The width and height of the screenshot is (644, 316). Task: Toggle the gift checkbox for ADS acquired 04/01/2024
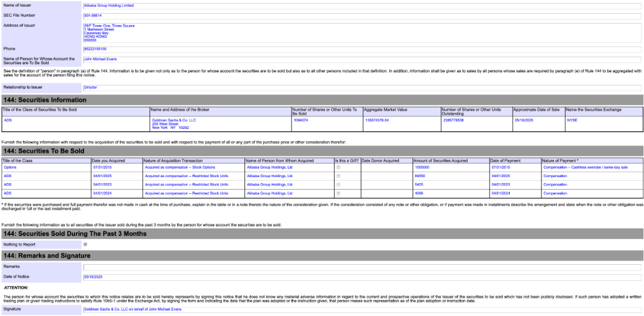pyautogui.click(x=339, y=193)
